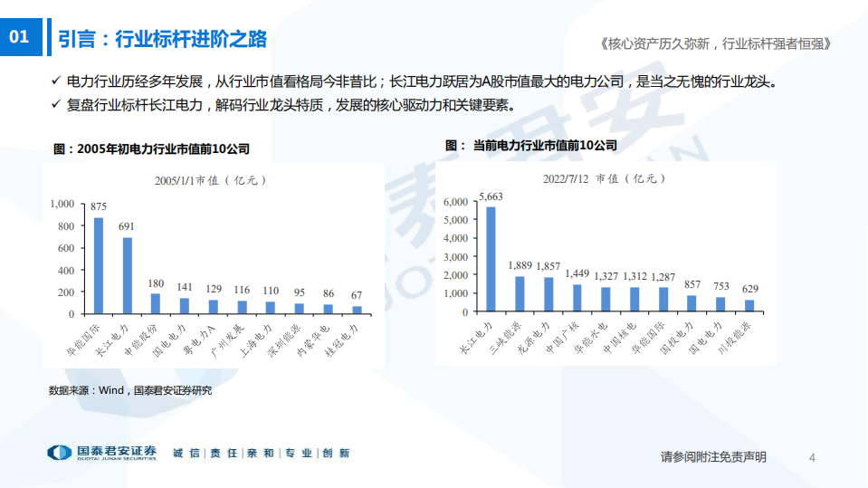Click the report title 核心资产历久弥新 in the header
868x488 pixels.
[715, 43]
